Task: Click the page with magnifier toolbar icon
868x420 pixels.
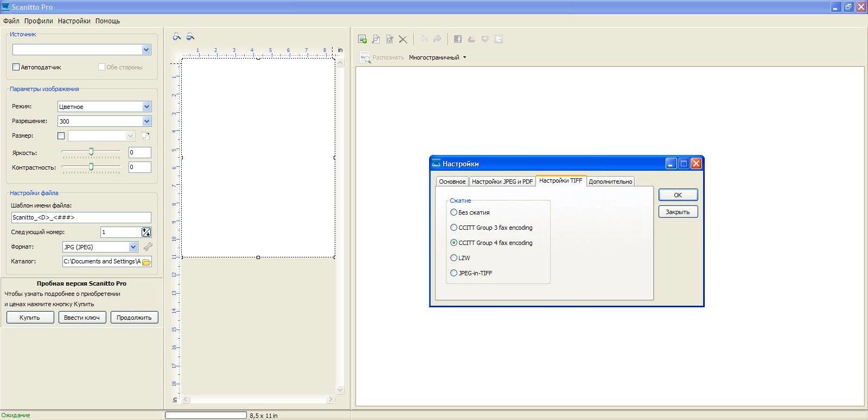Action: [376, 39]
